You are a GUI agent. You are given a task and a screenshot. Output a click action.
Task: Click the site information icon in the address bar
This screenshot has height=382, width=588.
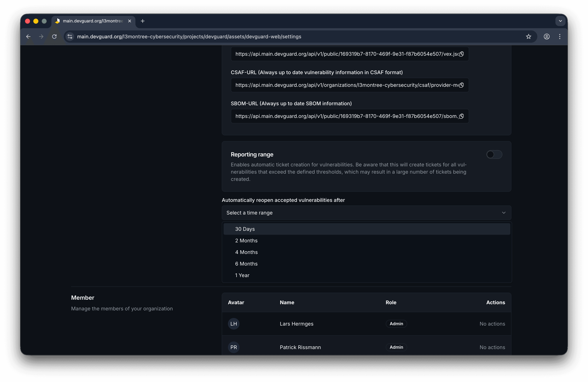pyautogui.click(x=70, y=37)
